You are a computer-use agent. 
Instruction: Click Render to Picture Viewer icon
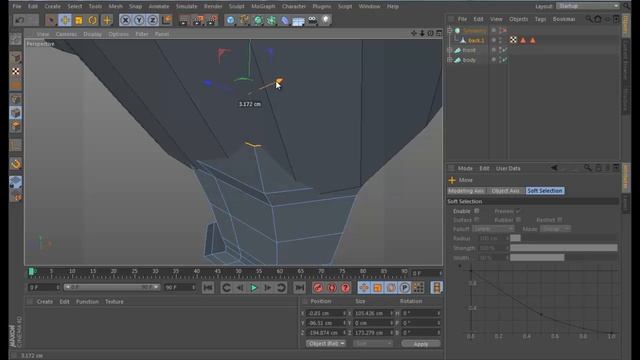pos(198,20)
